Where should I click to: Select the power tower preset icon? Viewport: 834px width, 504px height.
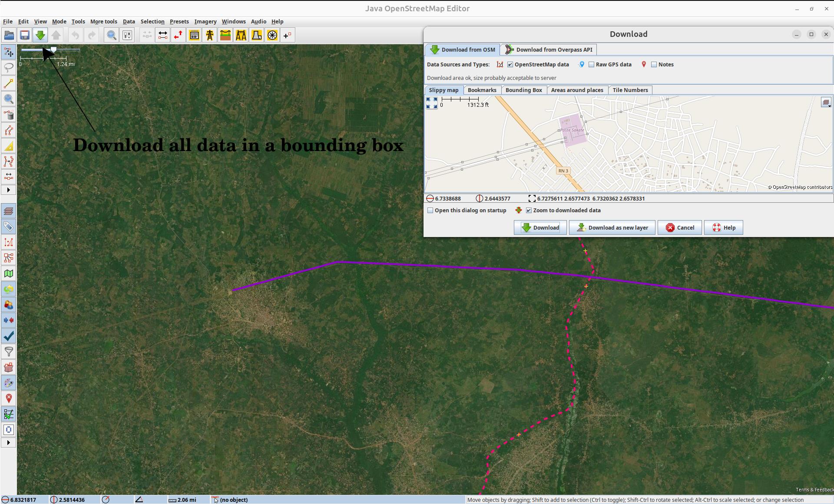pyautogui.click(x=210, y=35)
